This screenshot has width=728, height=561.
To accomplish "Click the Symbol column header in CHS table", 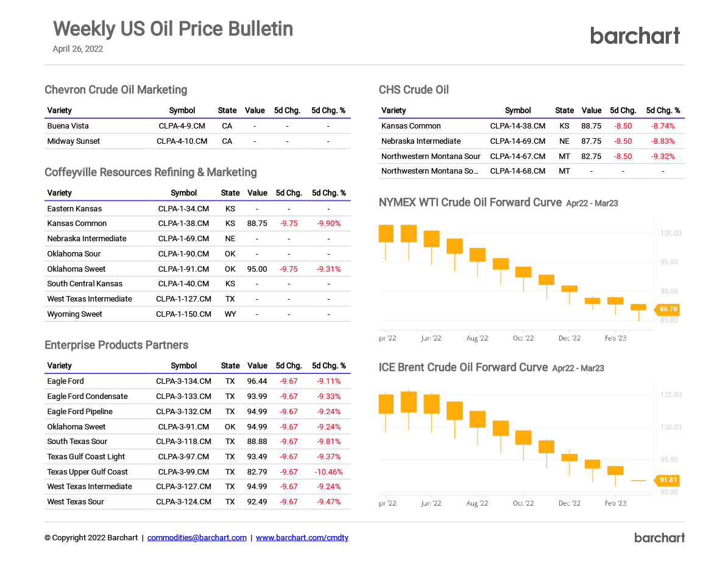I will coord(518,110).
